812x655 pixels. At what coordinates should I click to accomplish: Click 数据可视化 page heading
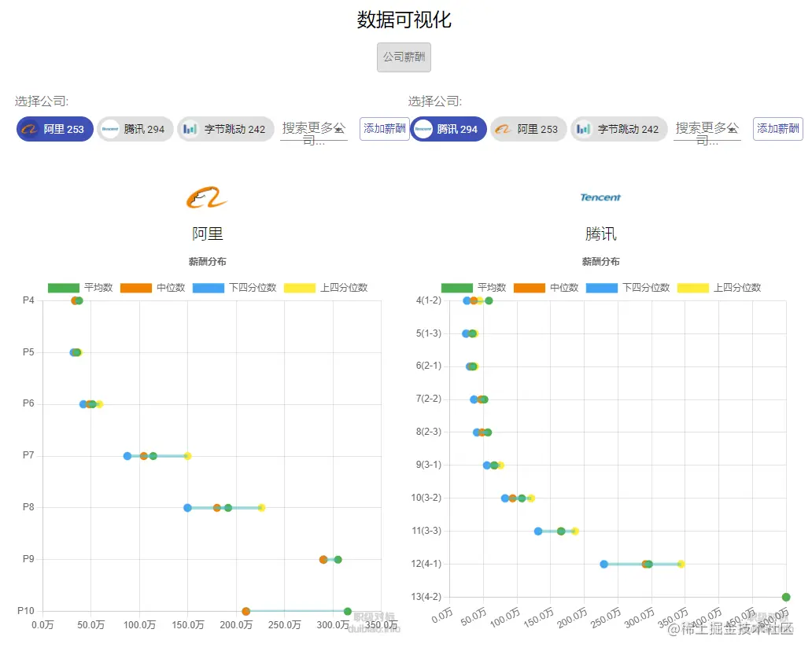point(404,20)
